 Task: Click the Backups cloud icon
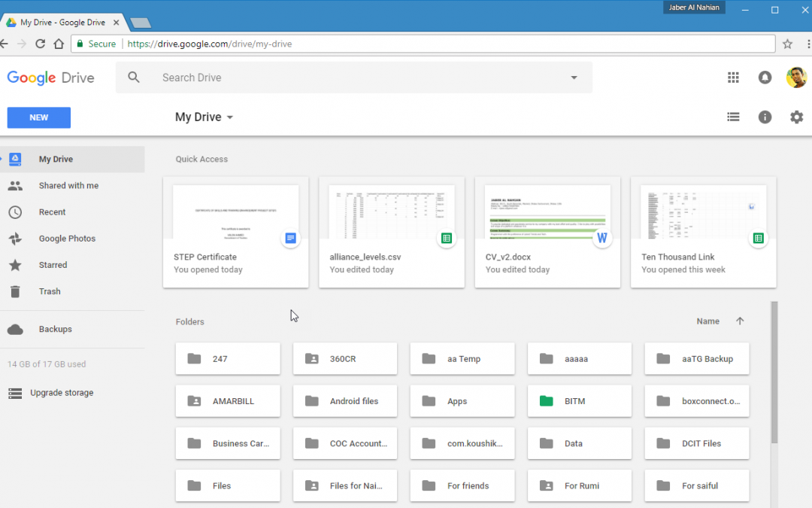[16, 329]
